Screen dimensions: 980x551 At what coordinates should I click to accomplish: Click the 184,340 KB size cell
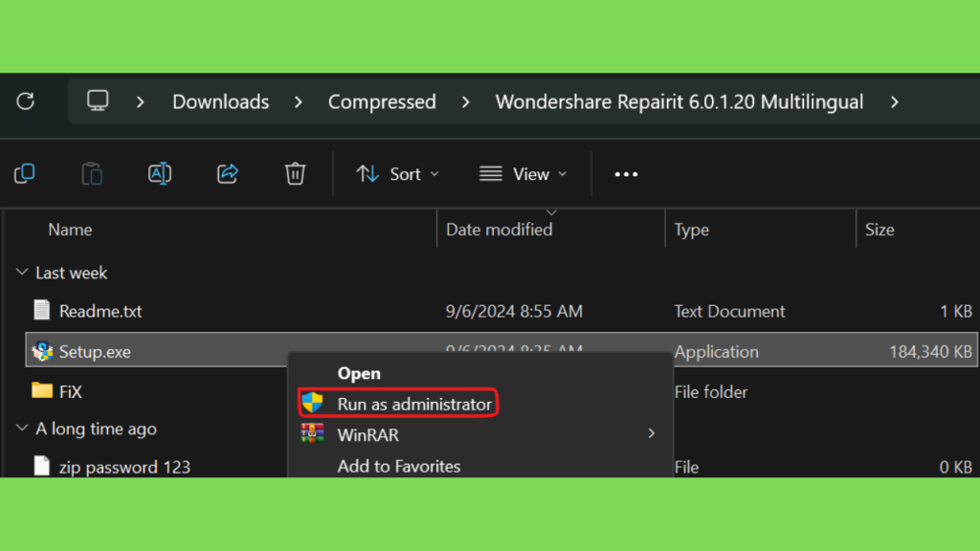pyautogui.click(x=930, y=352)
